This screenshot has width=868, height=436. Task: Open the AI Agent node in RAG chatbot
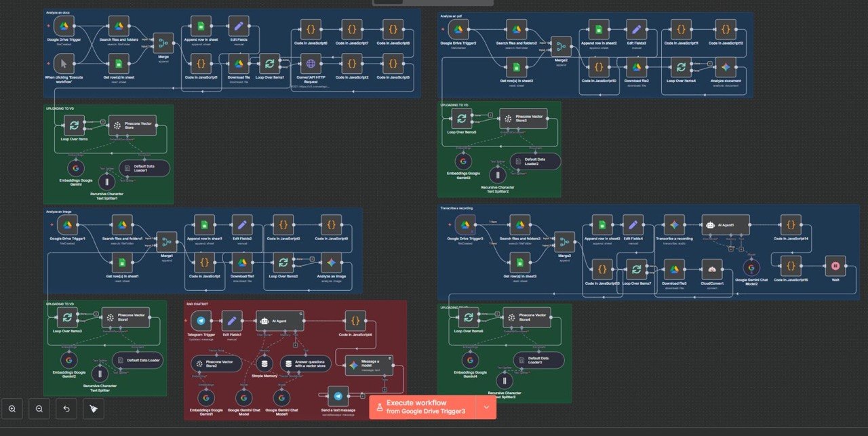[x=280, y=320]
